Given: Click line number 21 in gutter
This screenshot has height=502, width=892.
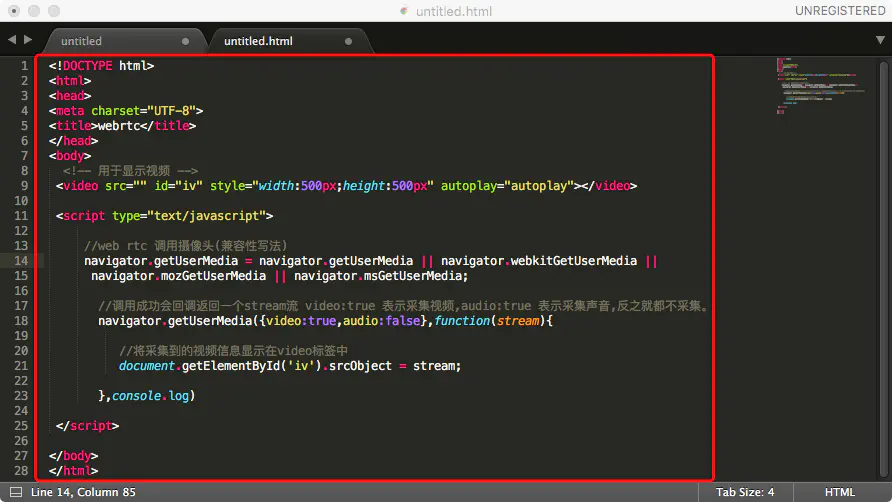Looking at the screenshot, I should pyautogui.click(x=21, y=365).
